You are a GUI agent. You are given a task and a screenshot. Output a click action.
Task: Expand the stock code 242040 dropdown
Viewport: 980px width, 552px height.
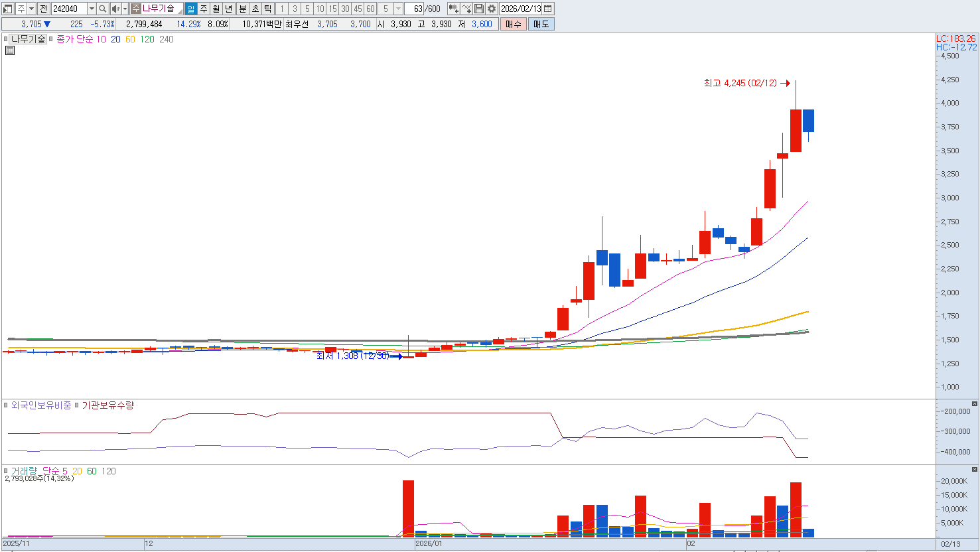pos(92,9)
